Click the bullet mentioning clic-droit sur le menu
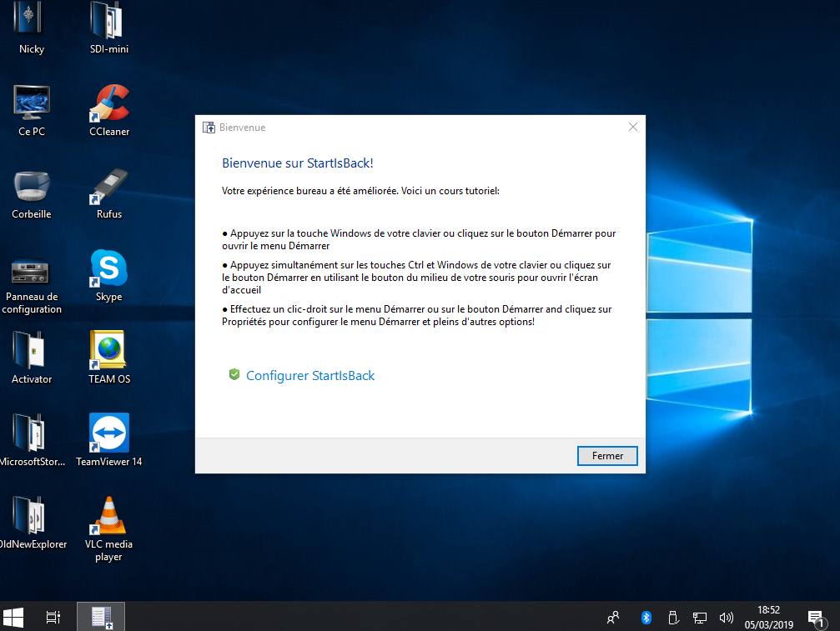The height and width of the screenshot is (631, 840). coord(417,315)
